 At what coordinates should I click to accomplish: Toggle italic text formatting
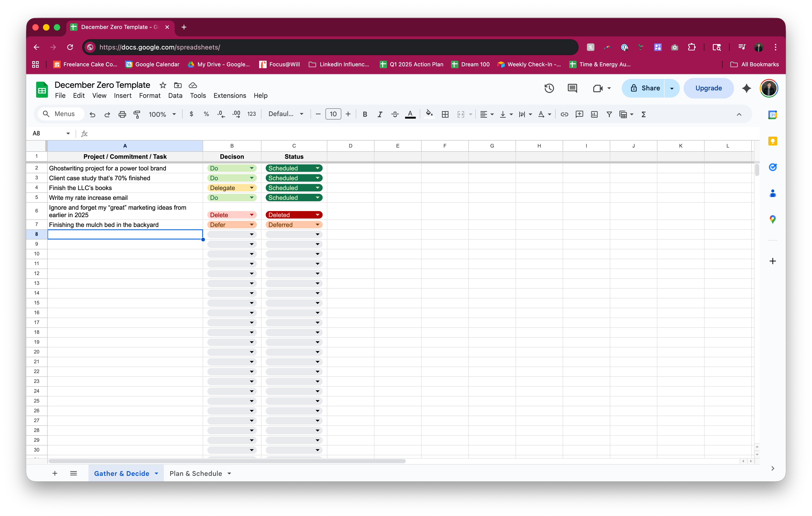380,114
